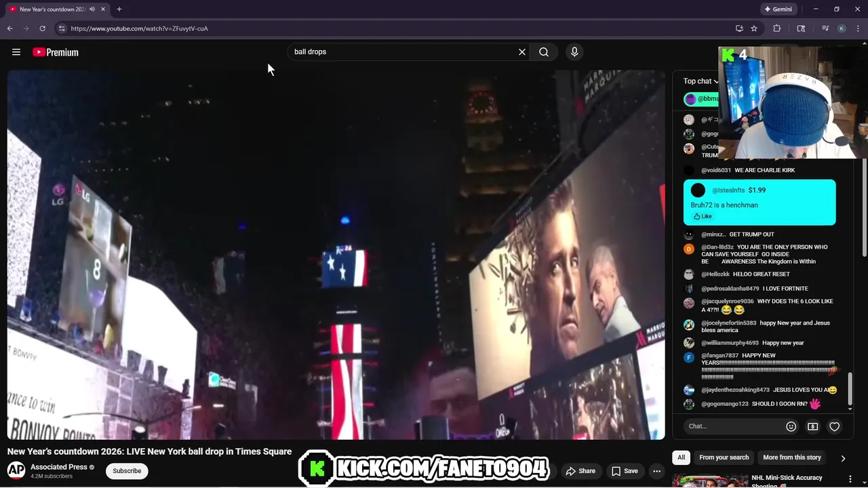Open @jocelynefortin5383 chat message
The width and height of the screenshot is (868, 488).
coord(758,327)
